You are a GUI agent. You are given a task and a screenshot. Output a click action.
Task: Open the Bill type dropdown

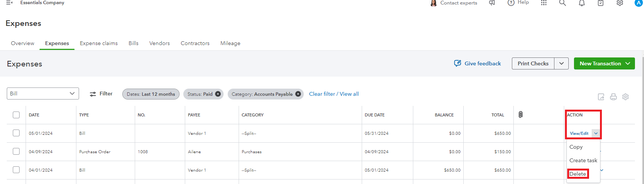(x=43, y=94)
